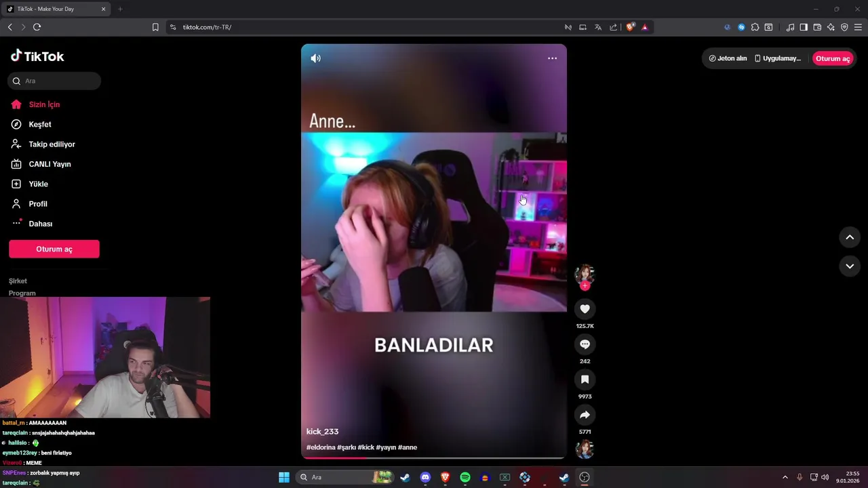Image resolution: width=868 pixels, height=488 pixels.
Task: Reload the page in the browser
Action: point(37,27)
